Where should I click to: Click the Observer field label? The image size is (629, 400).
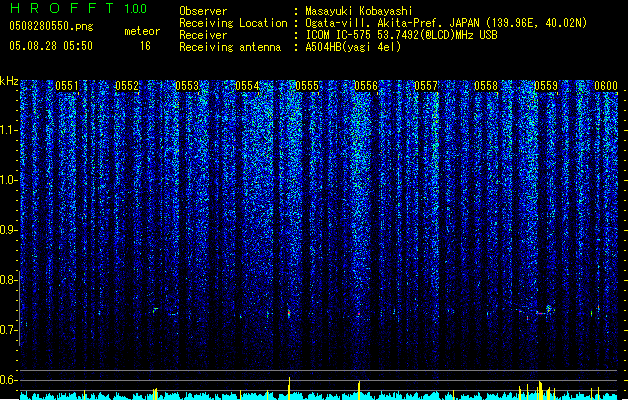point(203,11)
